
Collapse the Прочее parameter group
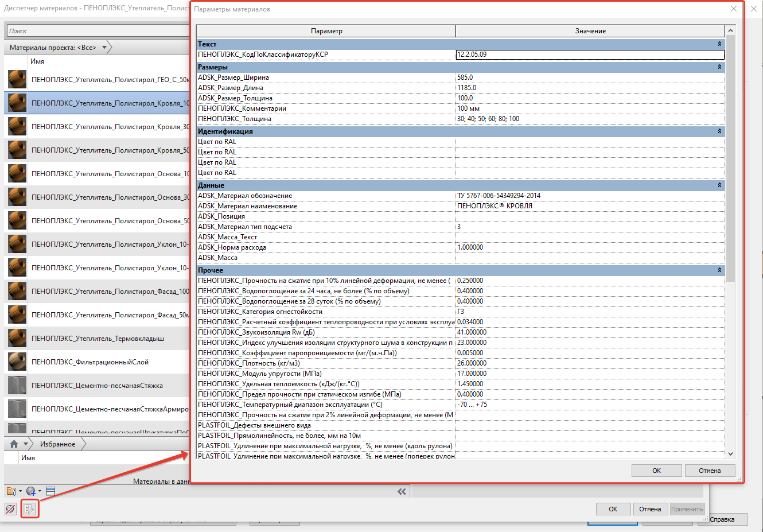pos(719,270)
